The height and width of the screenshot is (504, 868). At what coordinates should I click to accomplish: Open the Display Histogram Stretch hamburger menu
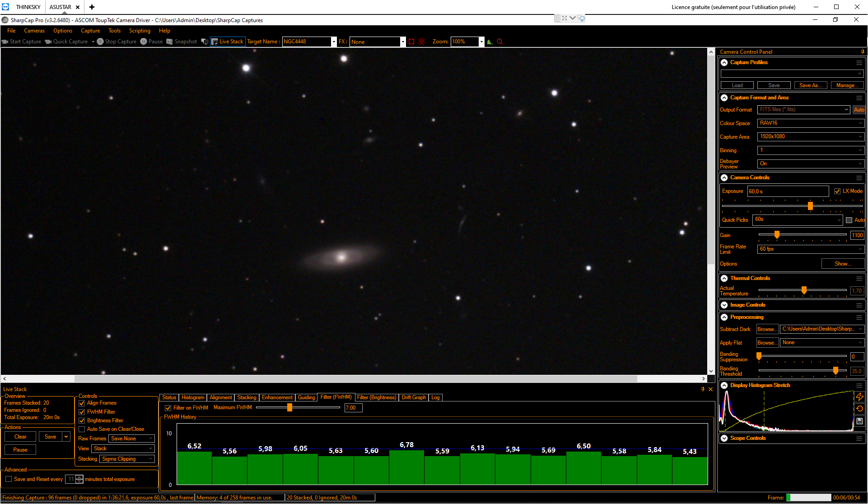tap(859, 386)
